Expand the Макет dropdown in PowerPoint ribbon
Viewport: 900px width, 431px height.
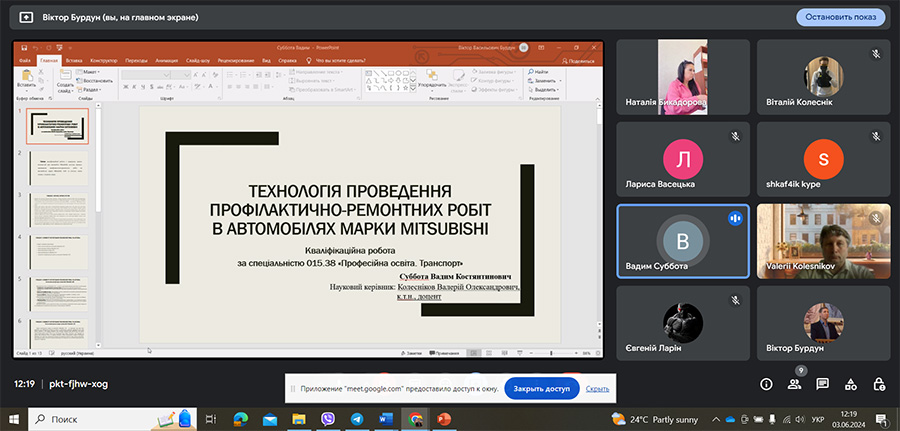[x=90, y=73]
